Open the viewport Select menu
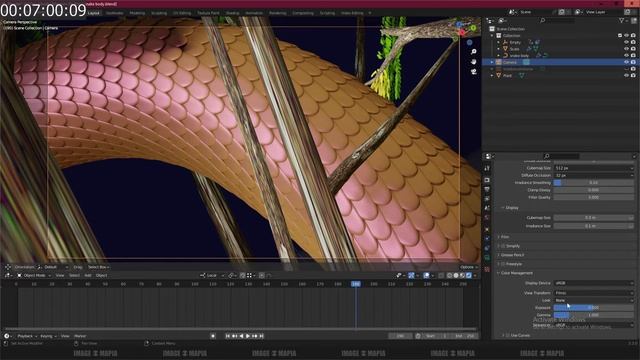The height and width of the screenshot is (360, 640). pyautogui.click(x=74, y=276)
